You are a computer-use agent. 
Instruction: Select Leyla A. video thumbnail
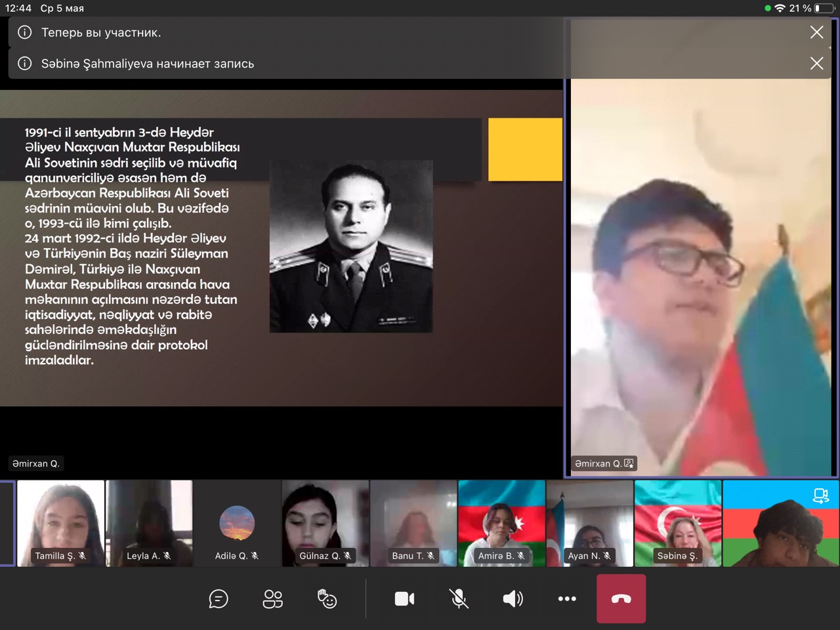[149, 523]
